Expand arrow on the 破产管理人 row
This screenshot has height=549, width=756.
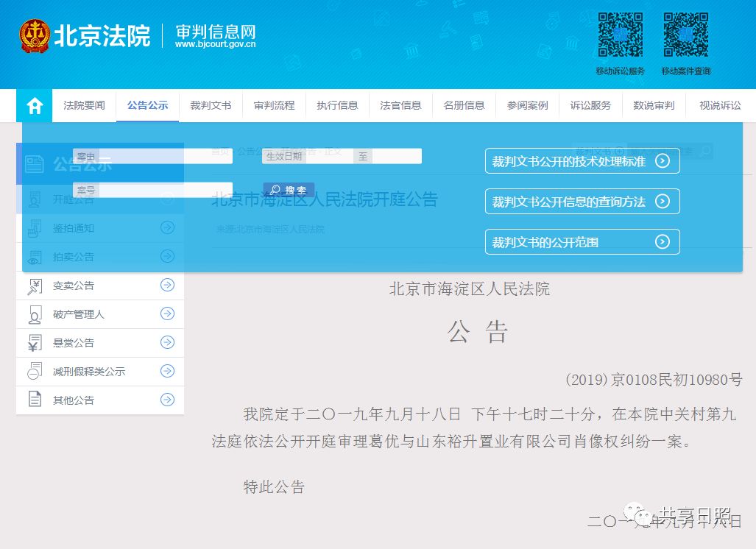point(167,314)
